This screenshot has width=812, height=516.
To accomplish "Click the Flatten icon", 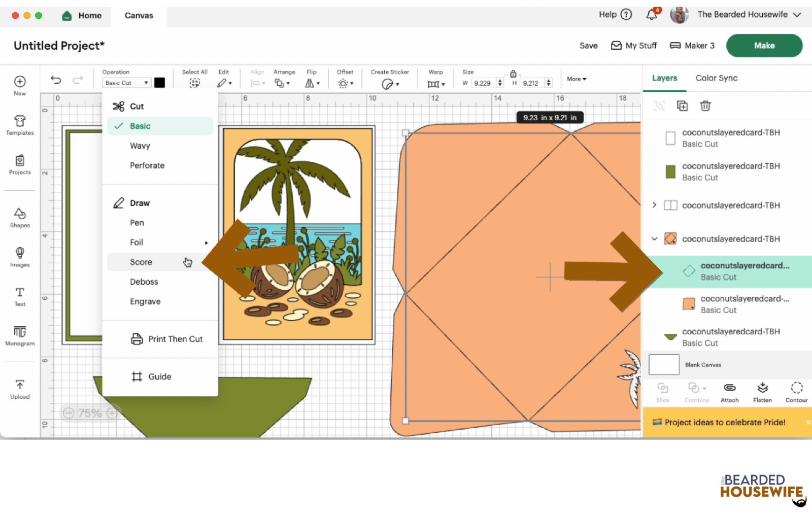I will point(762,392).
